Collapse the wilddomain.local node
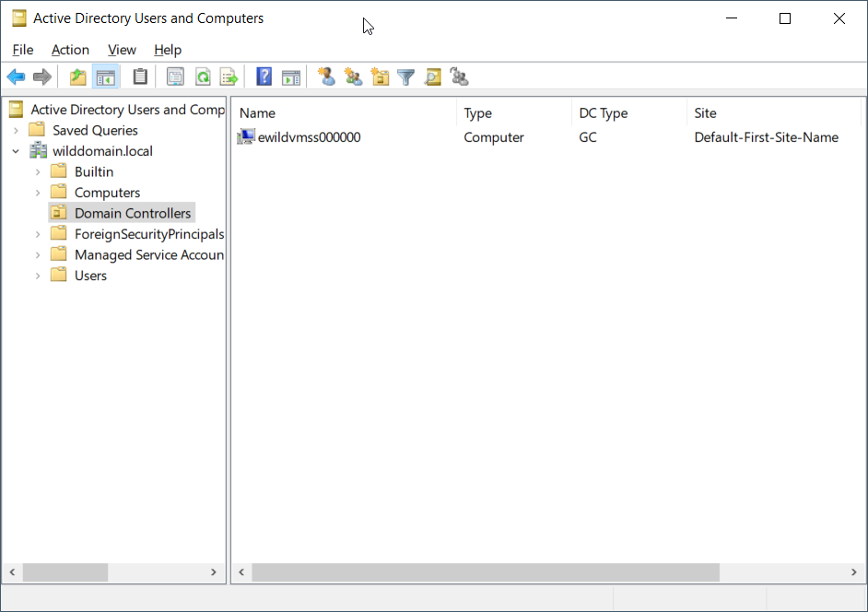 (16, 150)
